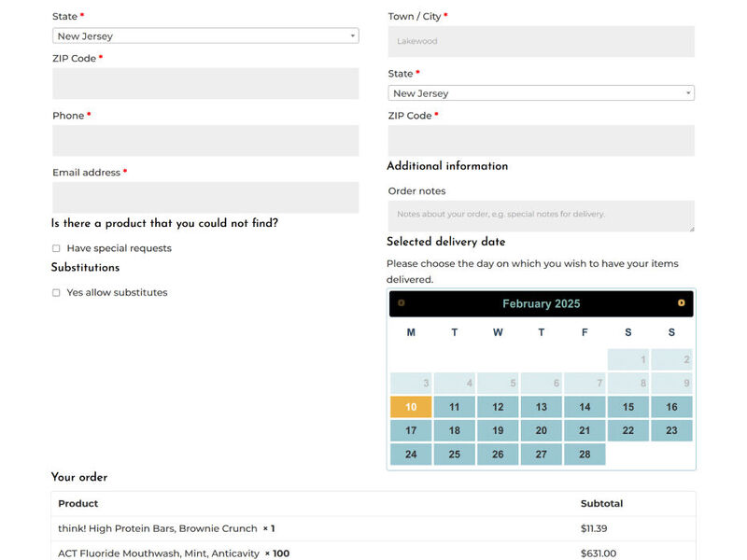Click the shipping ZIP Code field
747x560 pixels.
(542, 141)
